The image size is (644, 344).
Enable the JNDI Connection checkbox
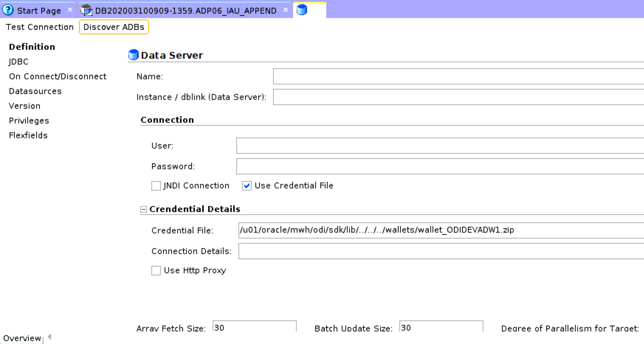click(156, 186)
